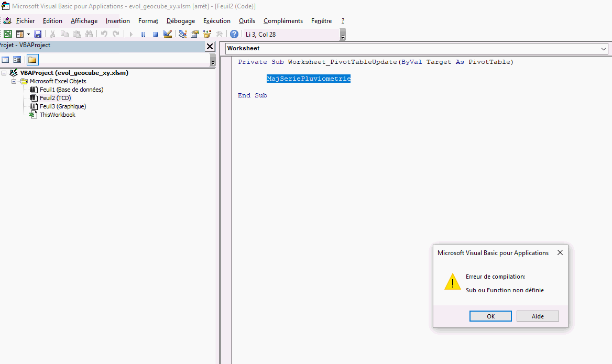Select Feuil3 (Graphique) in project tree
The height and width of the screenshot is (364, 612).
[x=62, y=106]
